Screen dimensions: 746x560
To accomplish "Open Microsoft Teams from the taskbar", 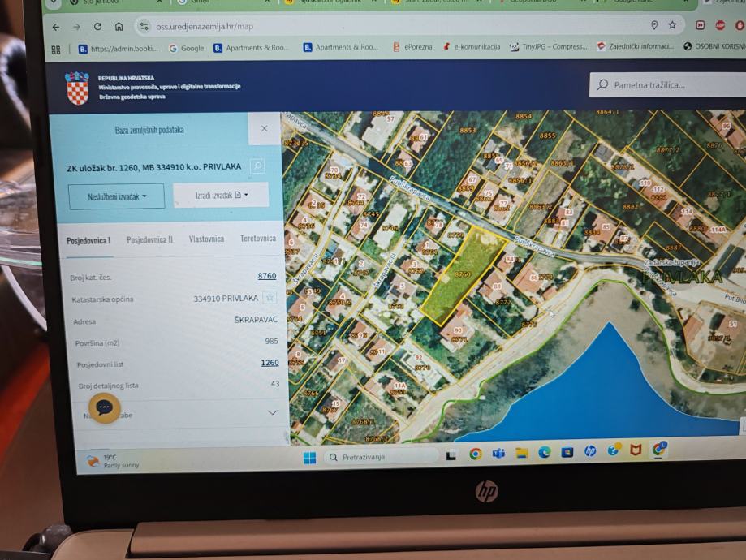I will pos(498,454).
